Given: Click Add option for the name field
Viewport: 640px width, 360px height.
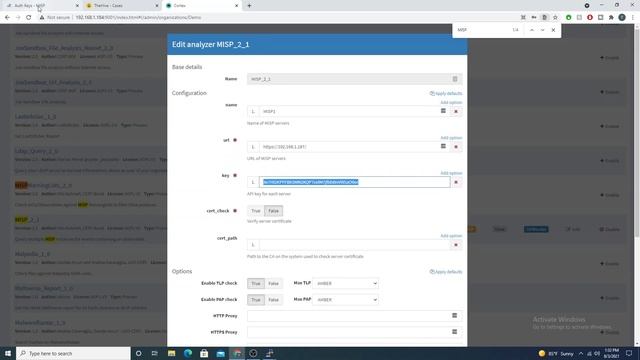Looking at the screenshot, I should click(x=451, y=102).
